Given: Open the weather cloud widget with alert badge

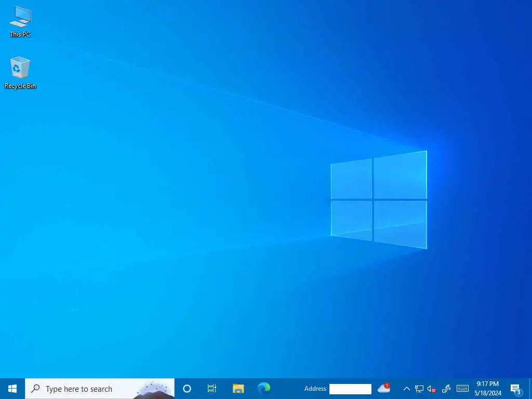Looking at the screenshot, I should [384, 388].
